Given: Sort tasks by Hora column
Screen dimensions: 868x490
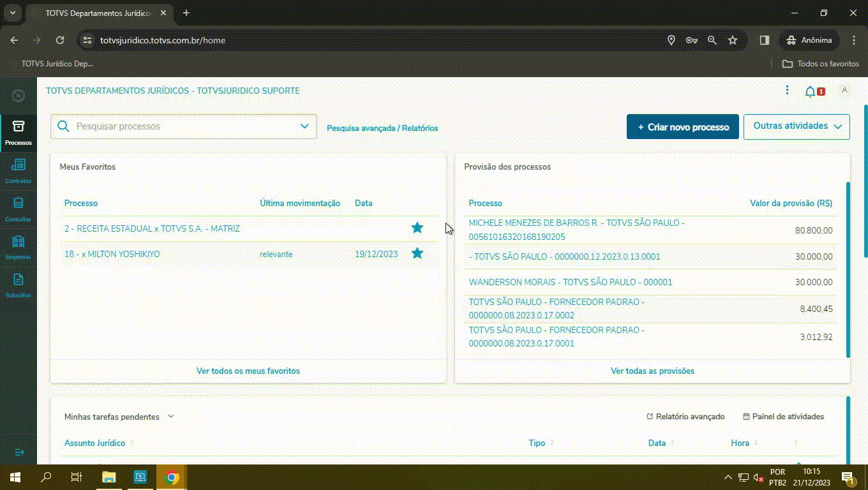Looking at the screenshot, I should (744, 443).
